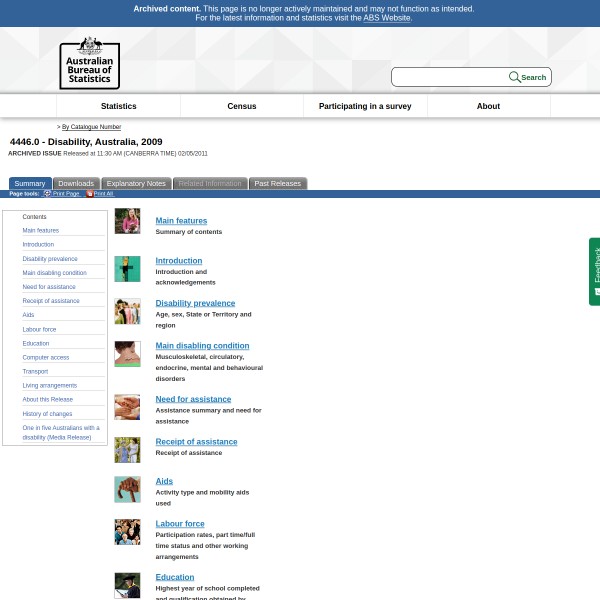Viewport: 600px width, 600px height.
Task: Click the Main features thumbnail image
Action: click(x=127, y=221)
